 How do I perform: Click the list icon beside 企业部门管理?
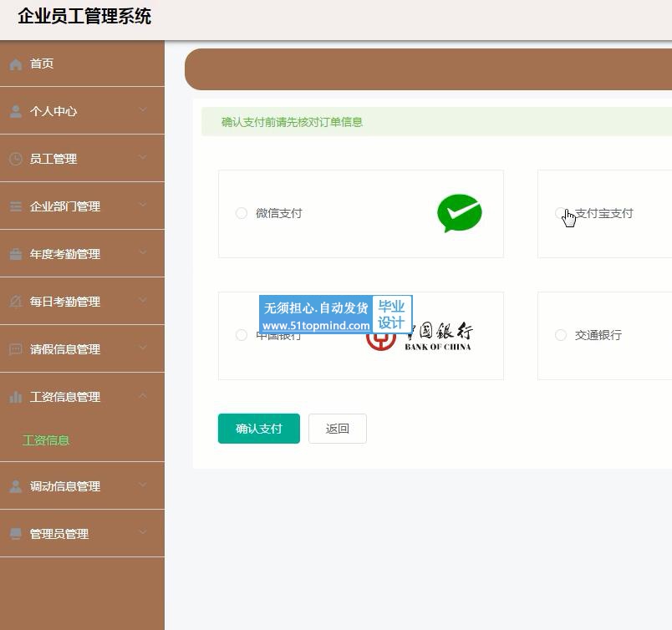click(16, 206)
